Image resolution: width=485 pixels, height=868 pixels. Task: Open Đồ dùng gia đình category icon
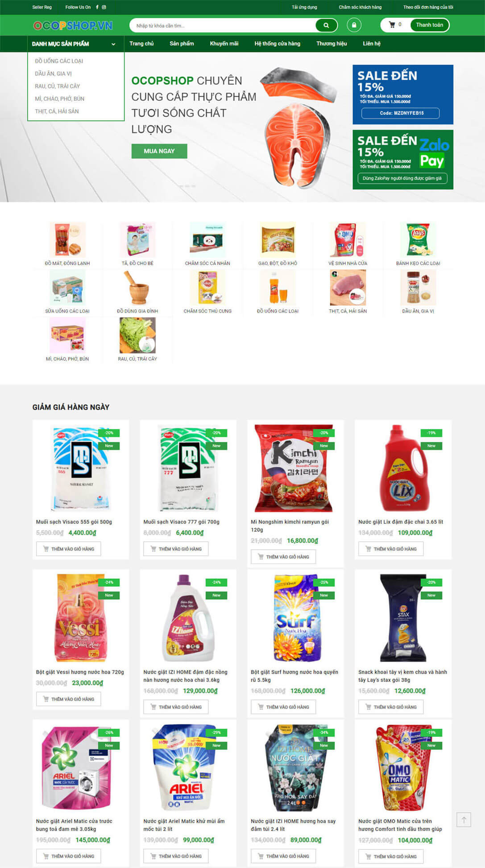(x=137, y=288)
